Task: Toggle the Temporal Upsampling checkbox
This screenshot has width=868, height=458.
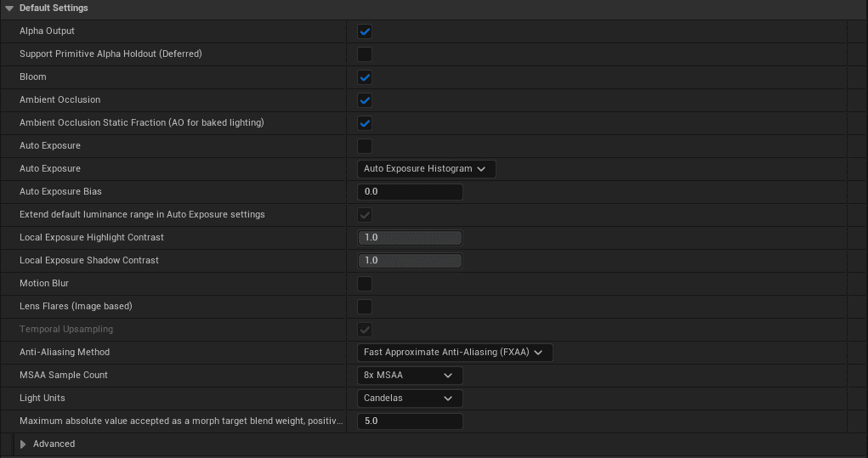Action: click(364, 330)
